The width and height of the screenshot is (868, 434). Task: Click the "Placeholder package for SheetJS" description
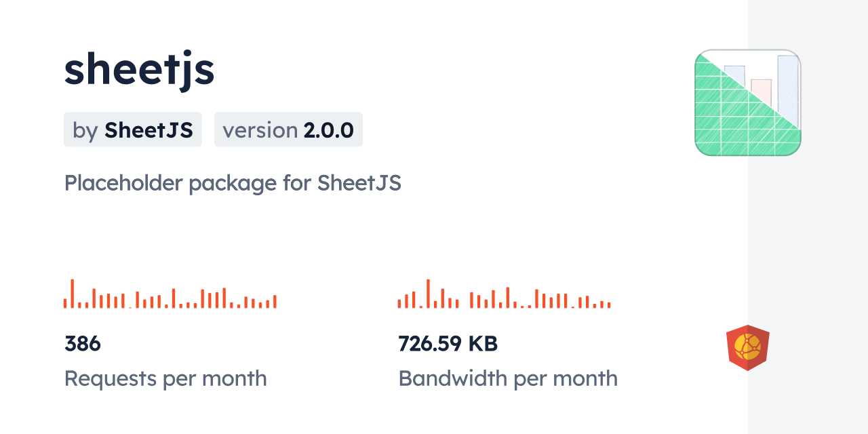click(x=233, y=183)
